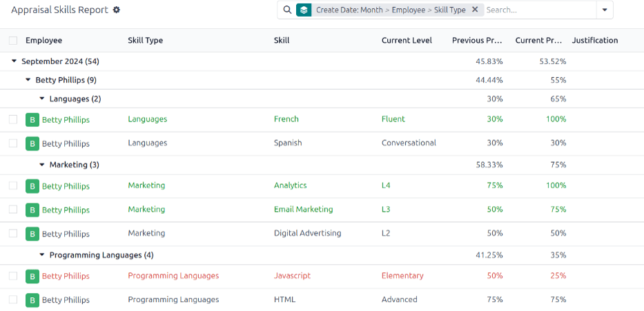Open the settings gear next to Appraisal Skills Report

[117, 10]
